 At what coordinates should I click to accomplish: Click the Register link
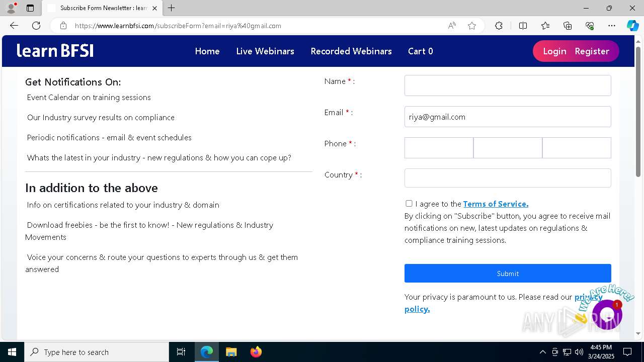592,51
